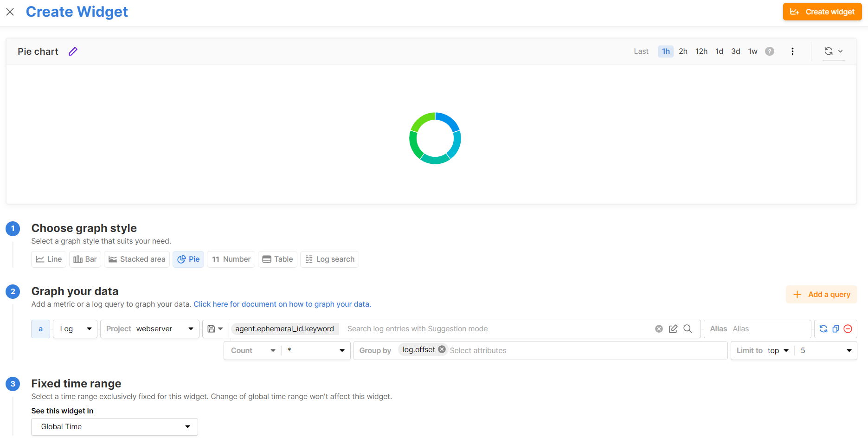Expand the Global Time dropdown
The image size is (868, 438).
pyautogui.click(x=115, y=427)
